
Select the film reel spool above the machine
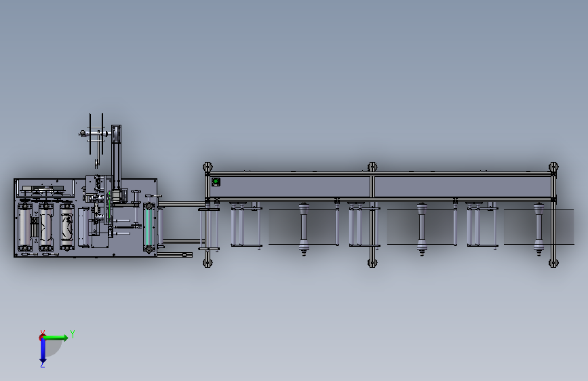(x=95, y=134)
